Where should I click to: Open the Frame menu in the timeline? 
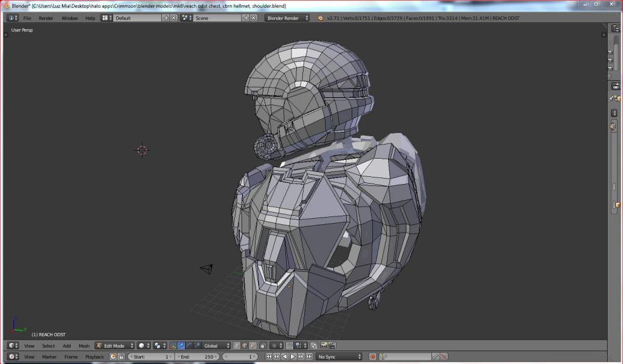point(71,357)
